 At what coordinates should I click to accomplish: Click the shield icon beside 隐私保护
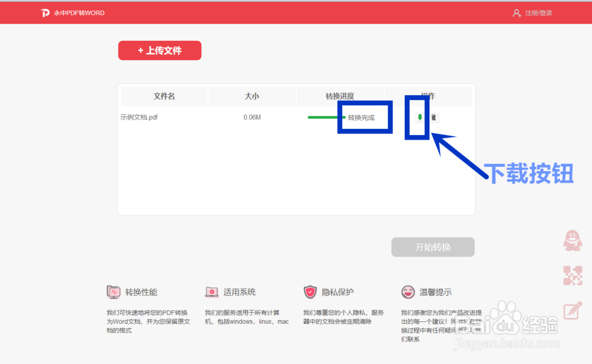click(x=310, y=291)
